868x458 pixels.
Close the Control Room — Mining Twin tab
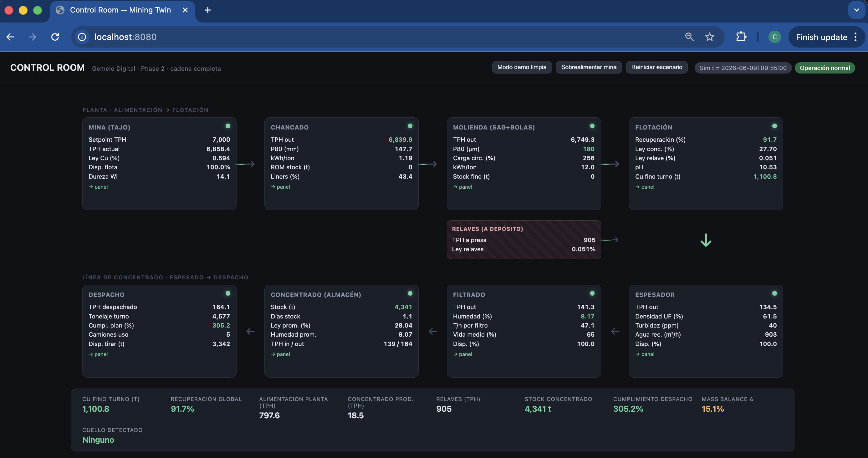[185, 10]
